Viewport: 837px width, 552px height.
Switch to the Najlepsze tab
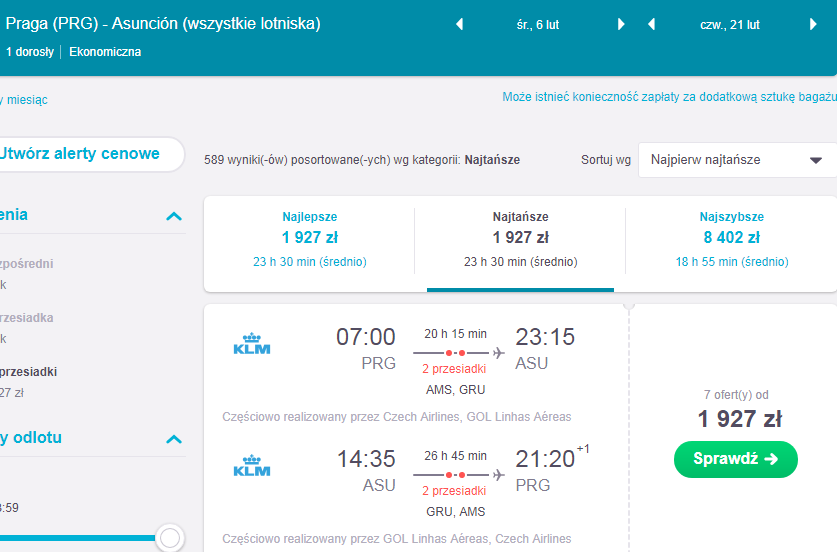[x=310, y=239]
